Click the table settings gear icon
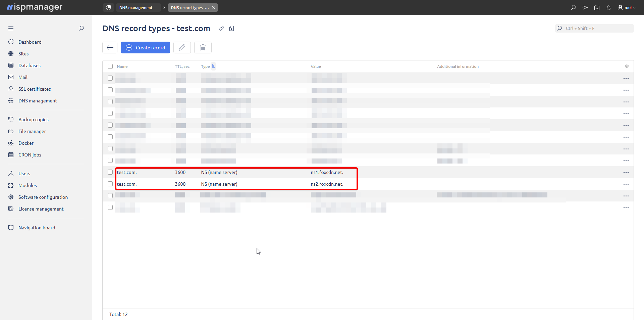This screenshot has width=644, height=320. (627, 66)
